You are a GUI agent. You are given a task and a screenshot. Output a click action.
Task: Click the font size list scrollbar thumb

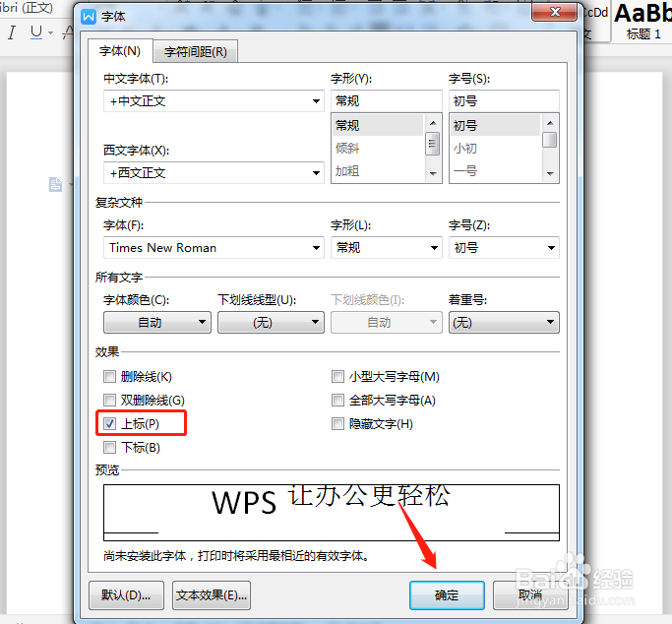(549, 140)
